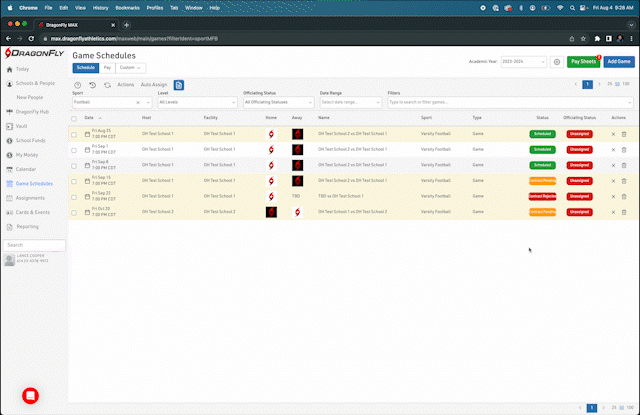Screen dimensions: 640x415
Task: Open the red chat launcher bubble
Action: pyautogui.click(x=30, y=394)
